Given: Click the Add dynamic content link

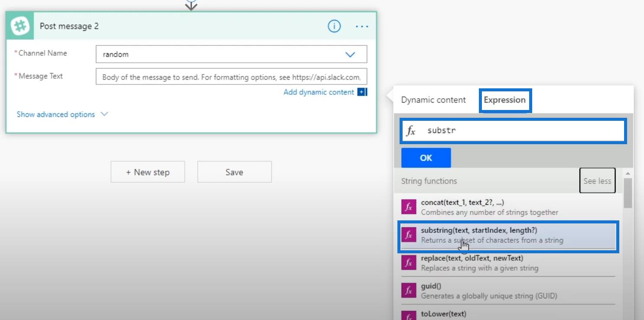Looking at the screenshot, I should point(319,92).
